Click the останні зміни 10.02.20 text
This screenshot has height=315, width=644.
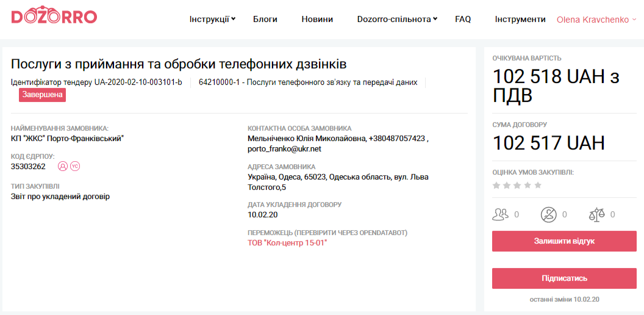564,299
